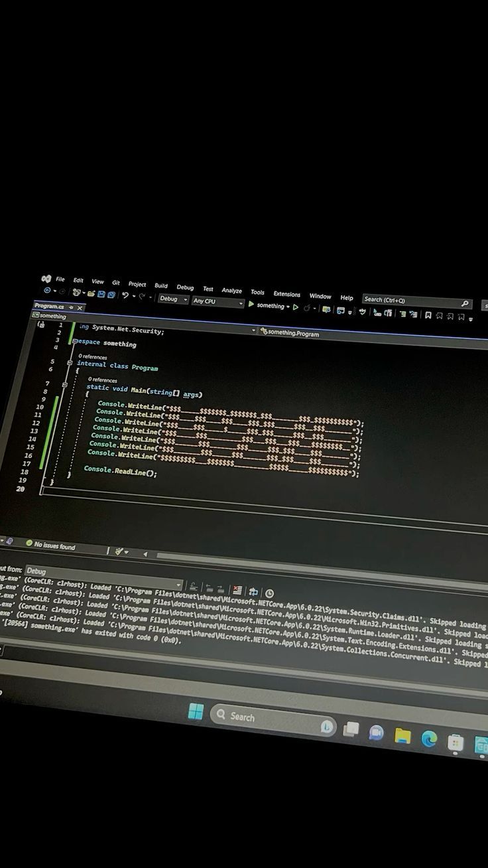Click Start Without Debugging outline play icon
Image resolution: width=488 pixels, height=868 pixels.
click(296, 307)
